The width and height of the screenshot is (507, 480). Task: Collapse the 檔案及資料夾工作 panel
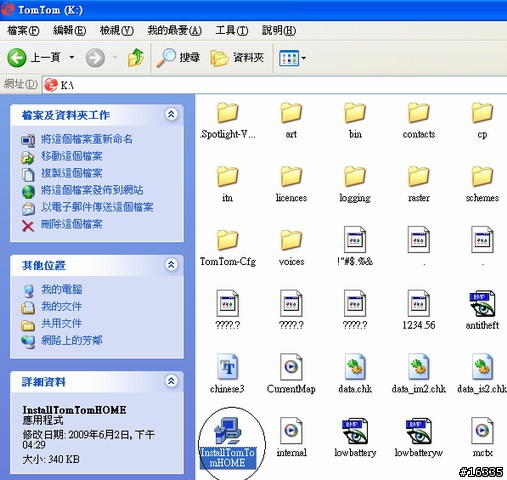pos(171,114)
